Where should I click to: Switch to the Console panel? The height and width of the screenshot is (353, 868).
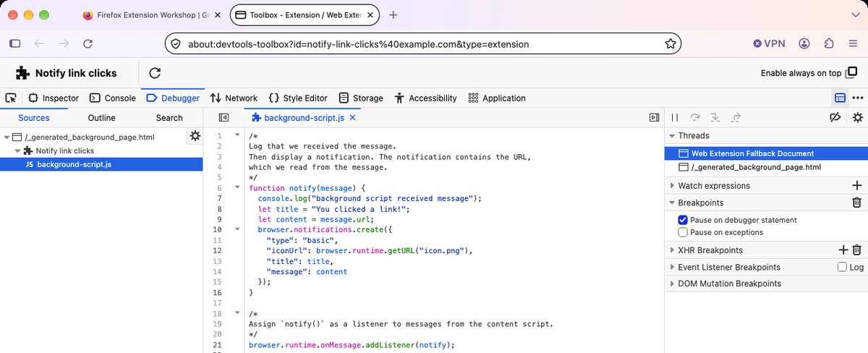pyautogui.click(x=113, y=98)
